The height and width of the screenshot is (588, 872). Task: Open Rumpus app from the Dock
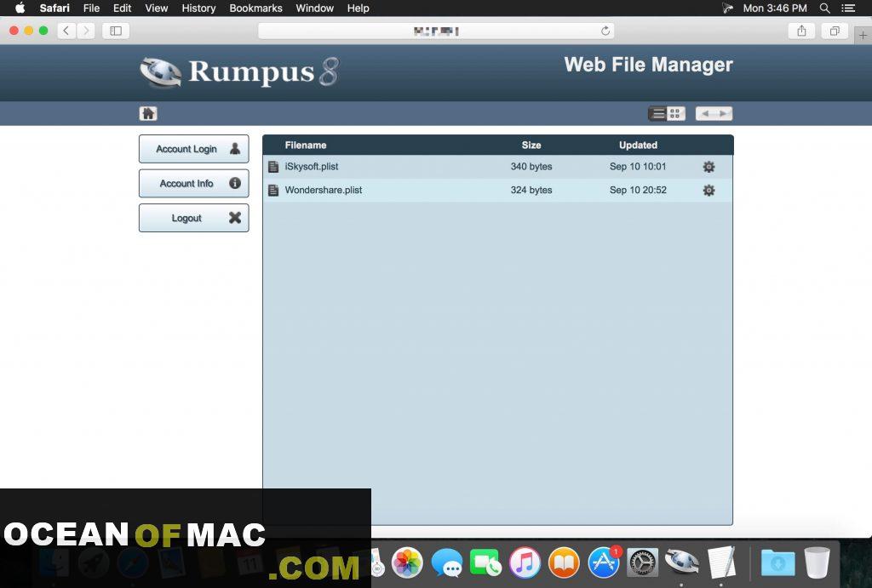coord(682,562)
